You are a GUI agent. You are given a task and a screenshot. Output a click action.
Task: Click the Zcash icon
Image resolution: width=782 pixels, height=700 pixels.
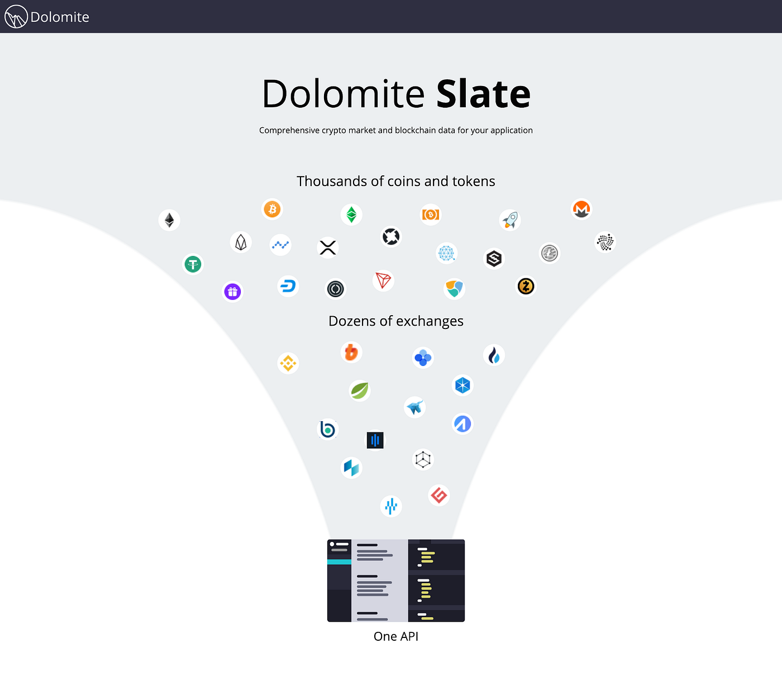526,286
